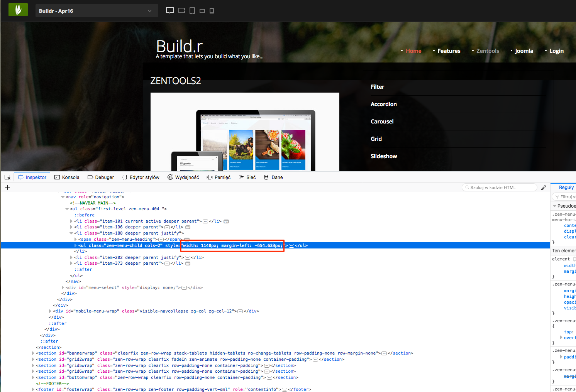Expand the section grid5wrap node
576x392 pixels.
coord(33,366)
